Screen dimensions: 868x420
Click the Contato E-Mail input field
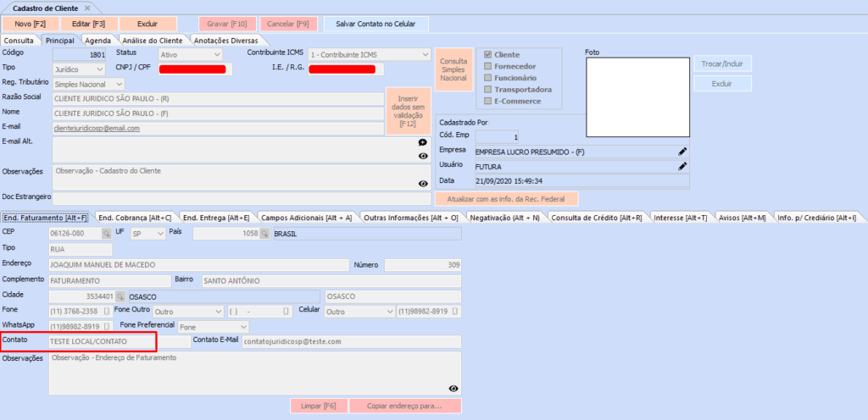pyautogui.click(x=350, y=341)
